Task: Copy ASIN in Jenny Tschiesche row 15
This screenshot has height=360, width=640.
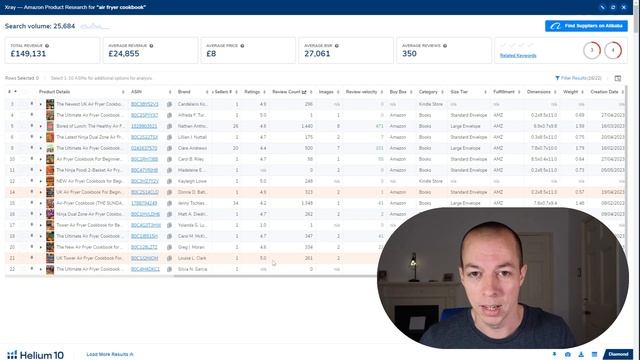Action: (169, 203)
